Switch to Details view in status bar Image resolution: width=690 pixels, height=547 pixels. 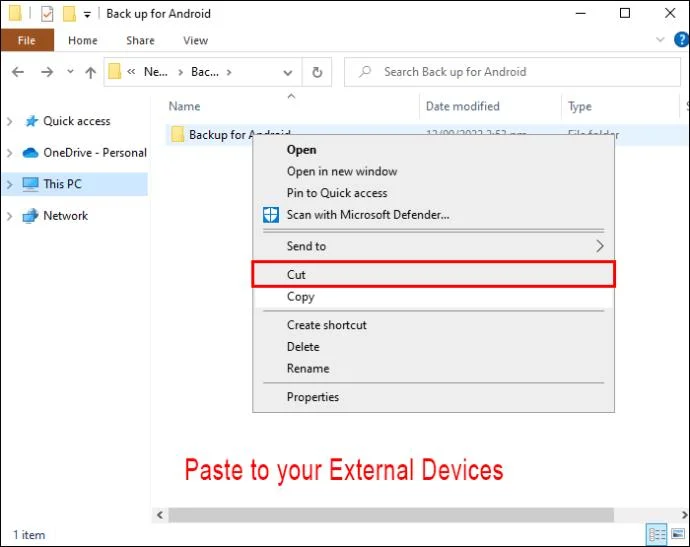657,535
